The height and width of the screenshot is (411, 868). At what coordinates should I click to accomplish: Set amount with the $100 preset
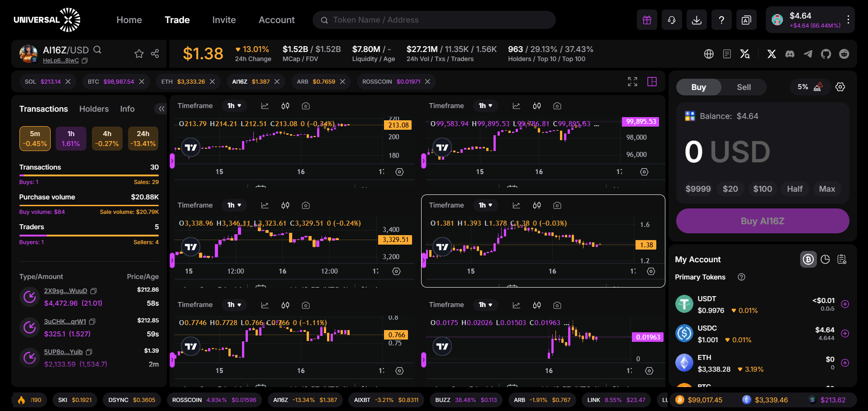click(763, 189)
